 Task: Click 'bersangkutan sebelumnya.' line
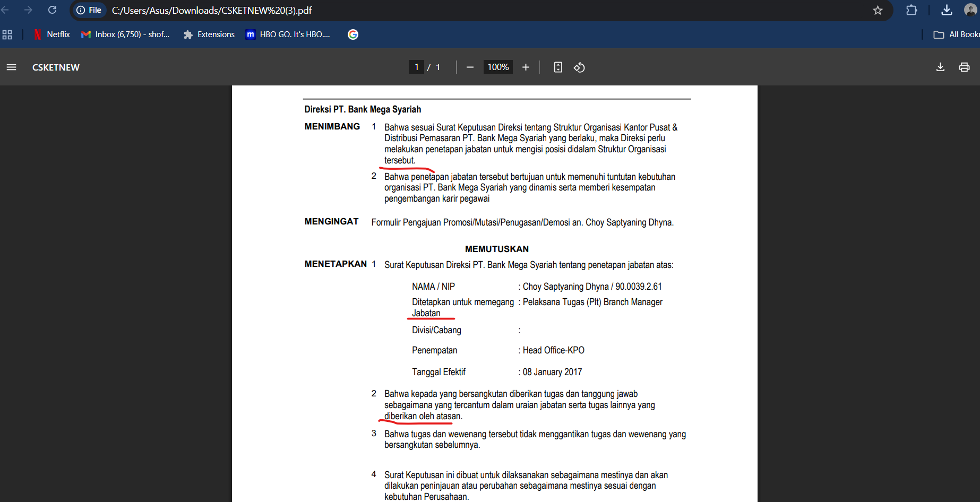pyautogui.click(x=432, y=445)
